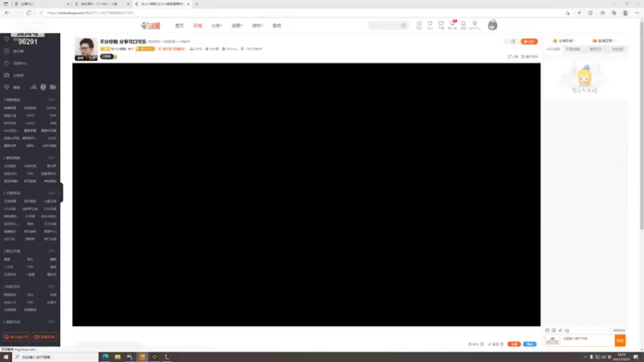Click the heart icon atop left sidebar
Image resolution: width=644 pixels, height=362 pixels.
point(6,39)
